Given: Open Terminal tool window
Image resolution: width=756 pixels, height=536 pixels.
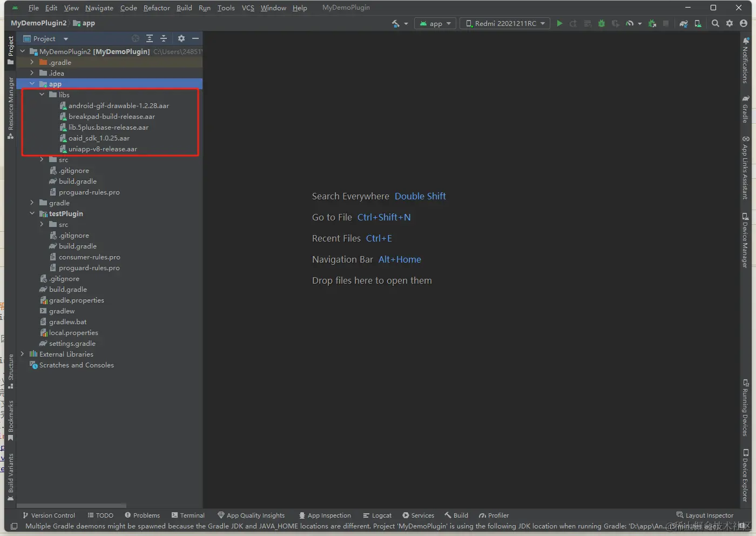Looking at the screenshot, I should pyautogui.click(x=188, y=515).
